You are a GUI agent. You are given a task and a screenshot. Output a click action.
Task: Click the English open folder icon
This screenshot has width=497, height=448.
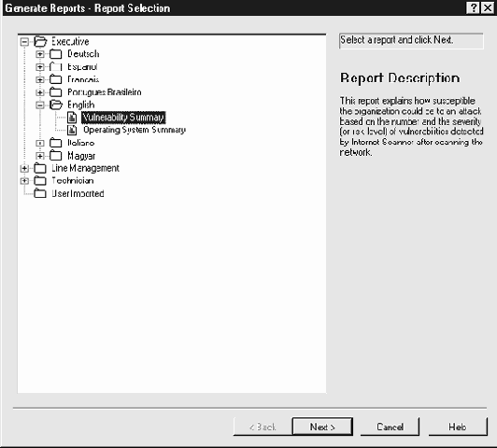56,105
